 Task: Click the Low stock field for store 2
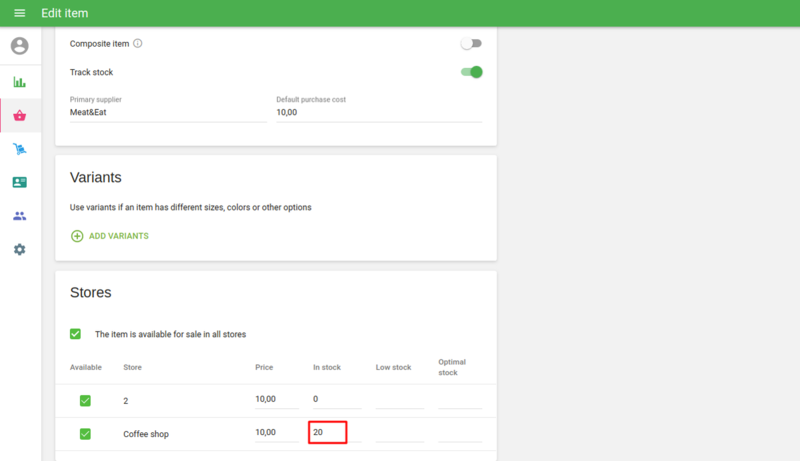399,400
